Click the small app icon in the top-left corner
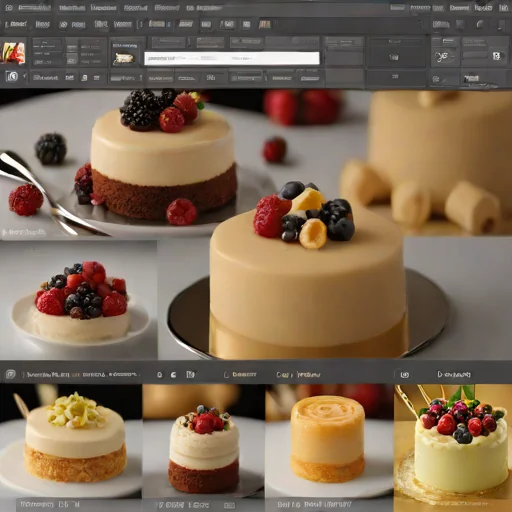This screenshot has width=512, height=512. pyautogui.click(x=9, y=7)
